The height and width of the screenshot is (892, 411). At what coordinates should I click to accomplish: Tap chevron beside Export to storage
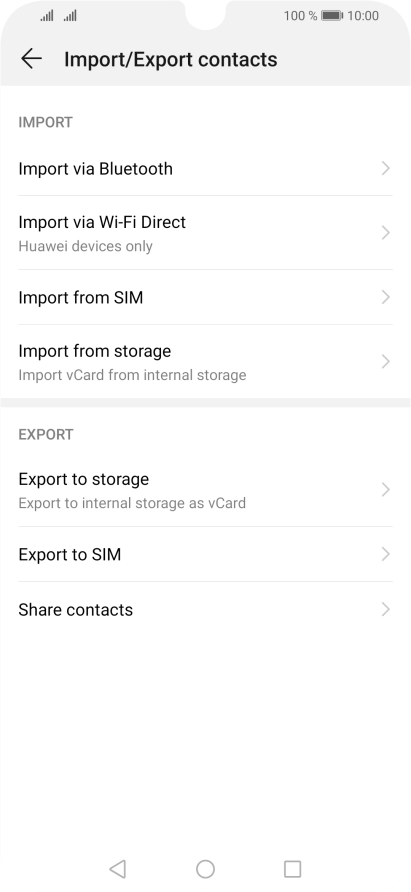click(x=386, y=490)
